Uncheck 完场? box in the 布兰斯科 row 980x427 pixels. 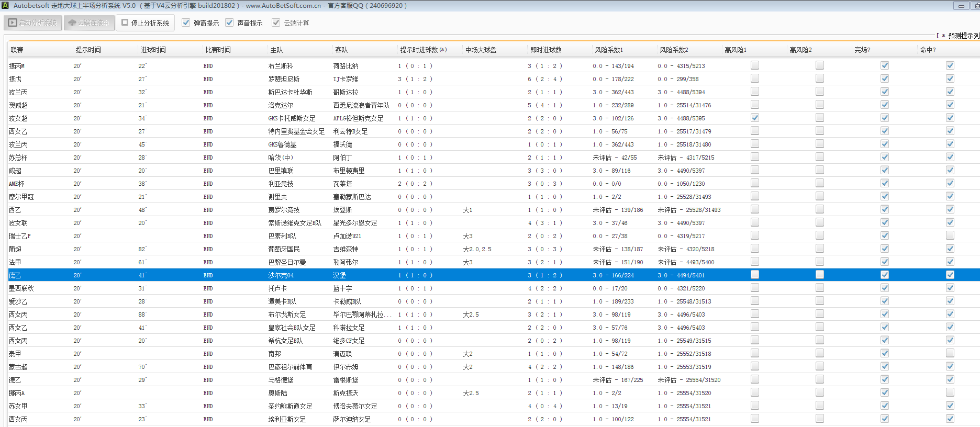click(x=884, y=65)
